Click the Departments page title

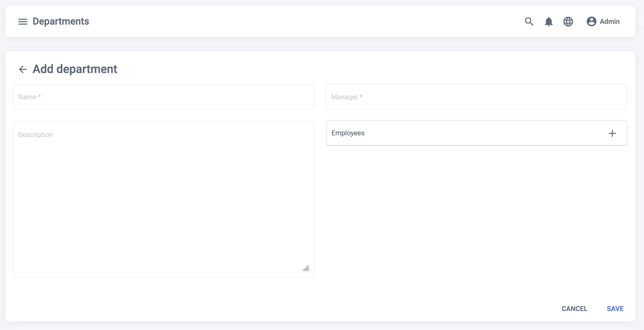point(61,21)
